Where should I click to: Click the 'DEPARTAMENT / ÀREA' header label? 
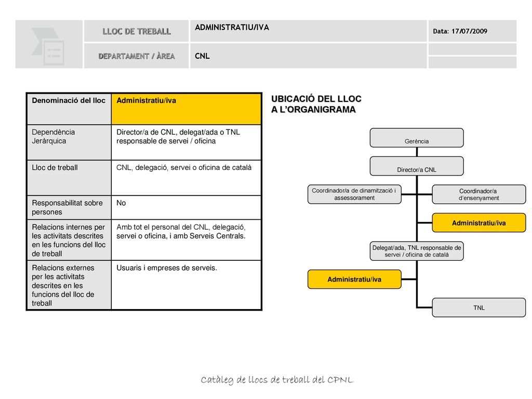[x=137, y=56]
